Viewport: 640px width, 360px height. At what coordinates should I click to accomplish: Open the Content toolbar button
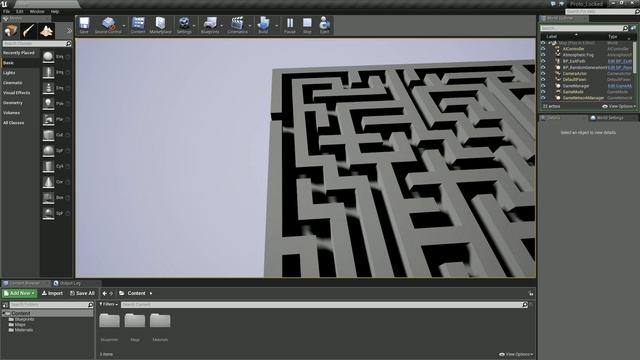138,25
